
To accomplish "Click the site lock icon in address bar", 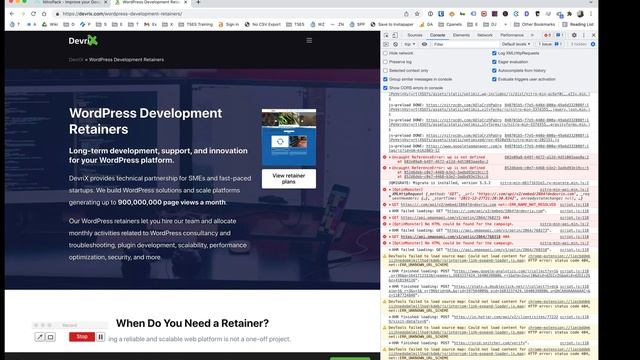I will (58, 14).
